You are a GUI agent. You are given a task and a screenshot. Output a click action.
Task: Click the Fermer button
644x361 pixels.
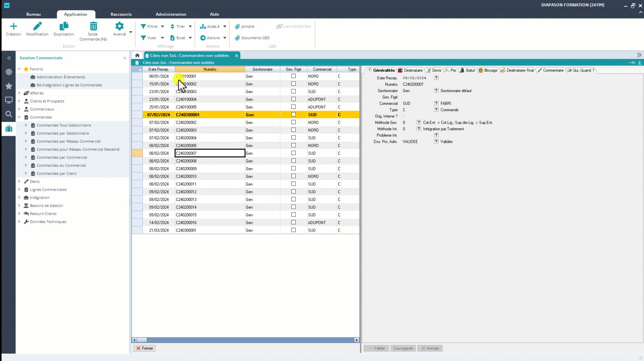click(144, 348)
